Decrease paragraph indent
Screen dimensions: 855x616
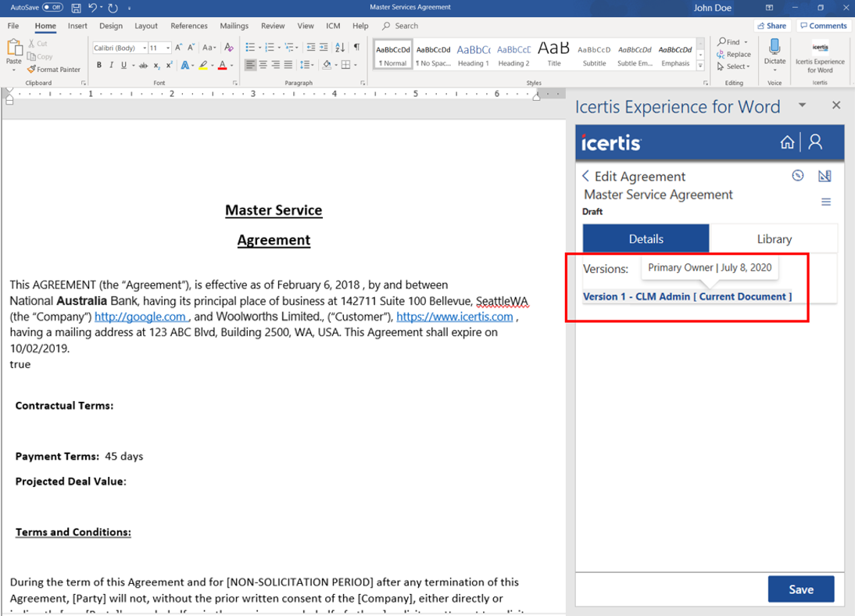[x=311, y=48]
